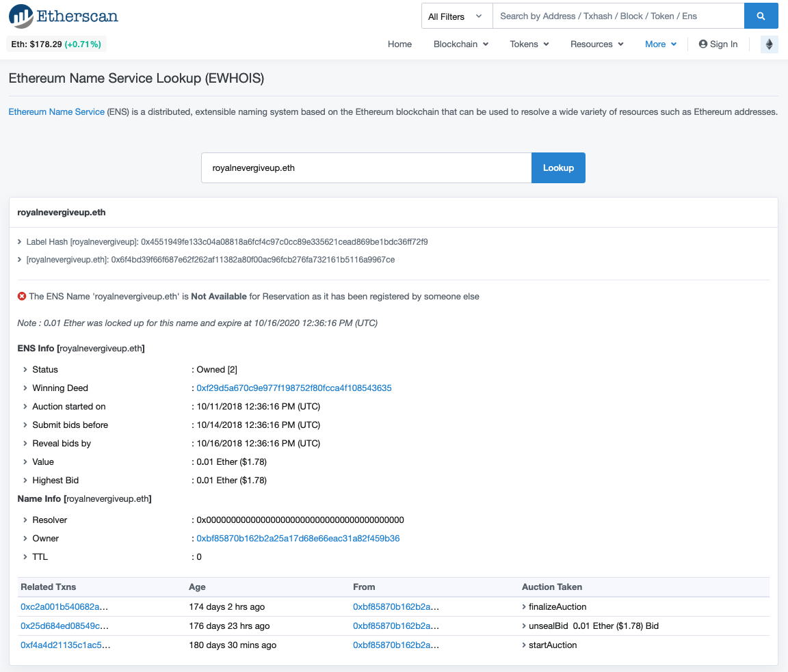
Task: Open the All Filters dropdown
Action: [456, 16]
